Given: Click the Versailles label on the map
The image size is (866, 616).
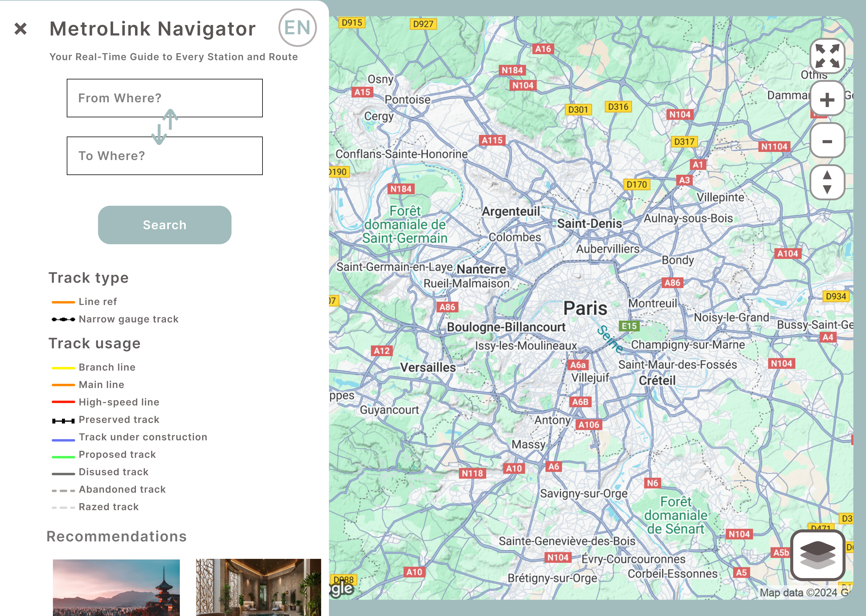Looking at the screenshot, I should [428, 367].
